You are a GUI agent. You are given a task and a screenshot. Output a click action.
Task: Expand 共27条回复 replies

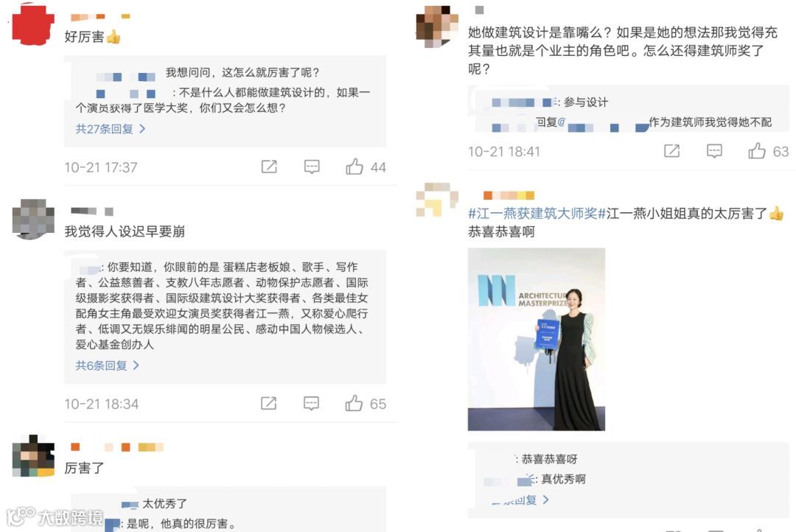pos(110,129)
